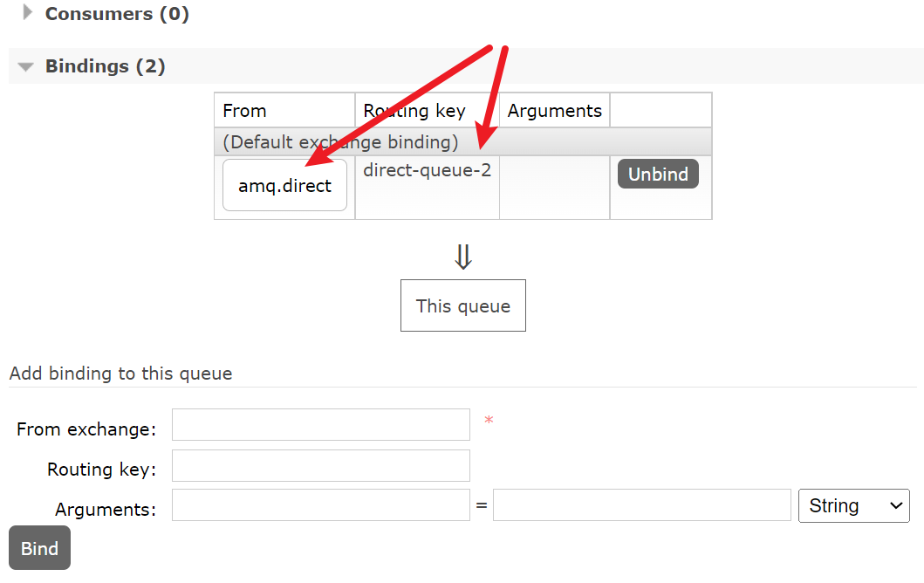
Task: Click the Routing key column header
Action: pyautogui.click(x=414, y=111)
